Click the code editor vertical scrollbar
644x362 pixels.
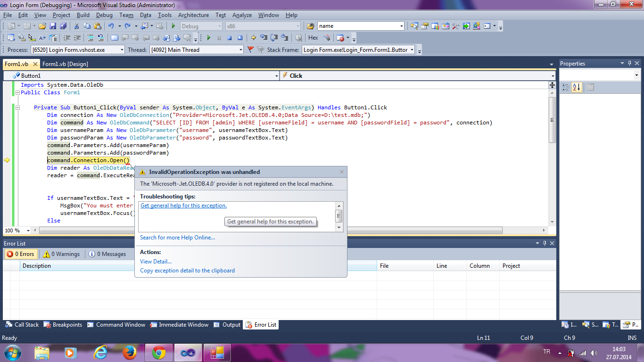click(552, 120)
